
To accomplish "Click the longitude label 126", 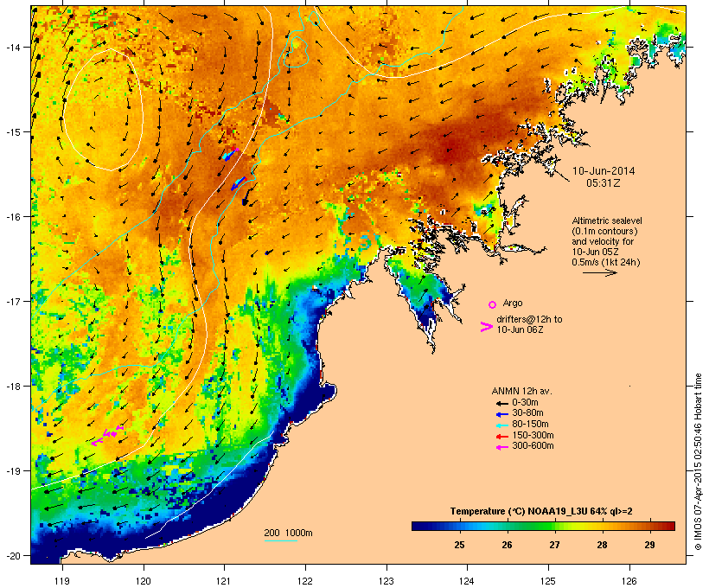I will [629, 581].
